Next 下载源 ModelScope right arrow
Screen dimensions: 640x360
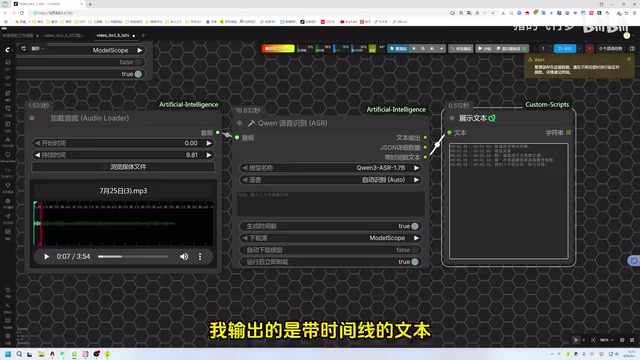[416, 238]
